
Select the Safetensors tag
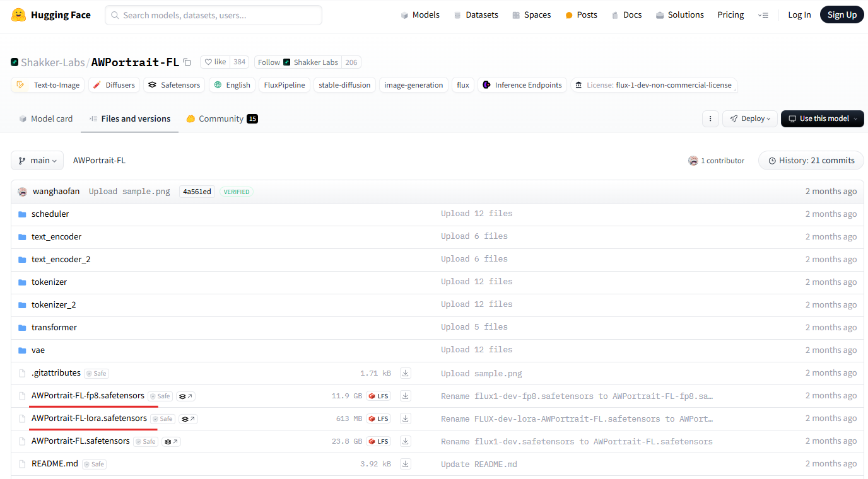[174, 85]
